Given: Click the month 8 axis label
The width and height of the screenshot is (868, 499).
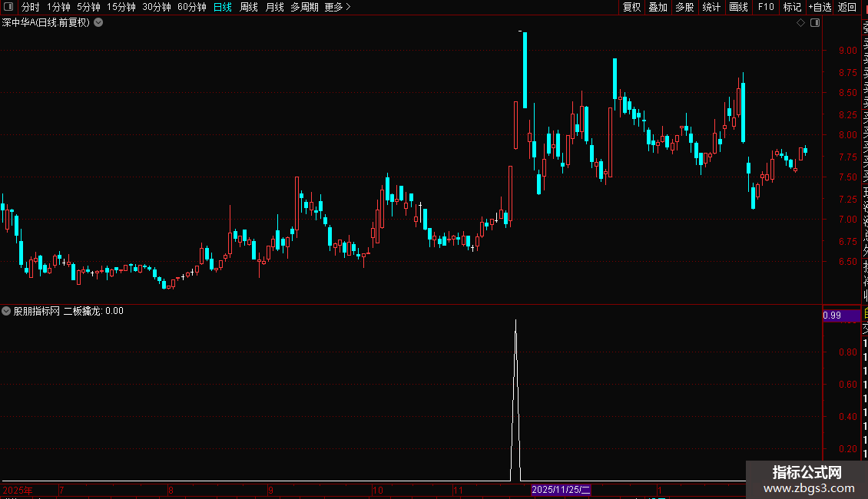Looking at the screenshot, I should pos(171,490).
